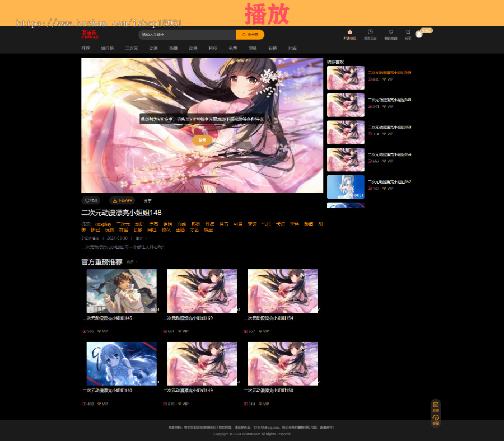Screen dimensions: 504x441
Task: Click the 下载APP download button
Action: 122,200
